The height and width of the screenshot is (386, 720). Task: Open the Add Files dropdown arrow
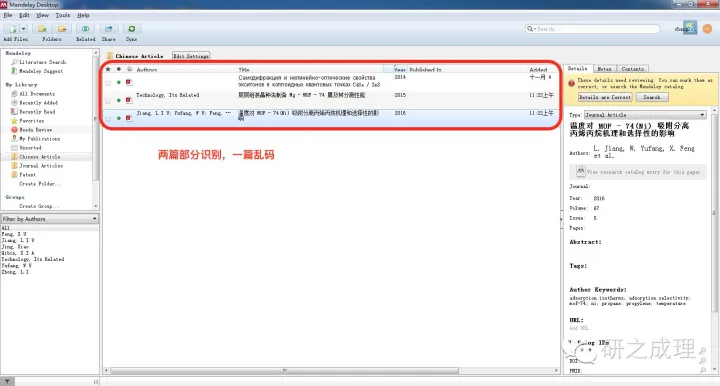point(24,29)
